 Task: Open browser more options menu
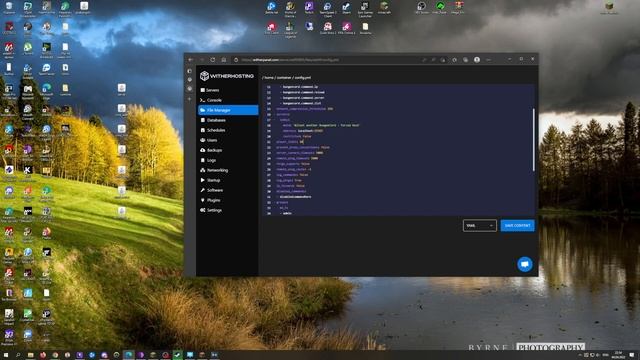click(x=488, y=60)
